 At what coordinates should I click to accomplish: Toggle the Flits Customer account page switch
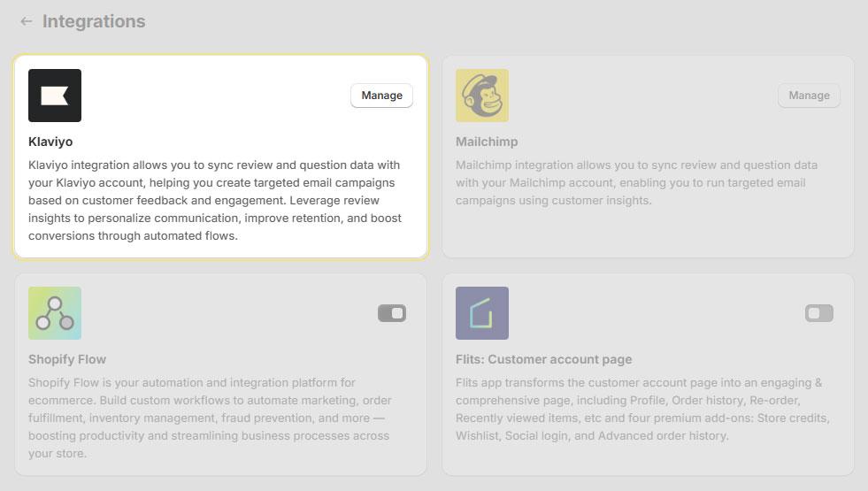(x=819, y=313)
